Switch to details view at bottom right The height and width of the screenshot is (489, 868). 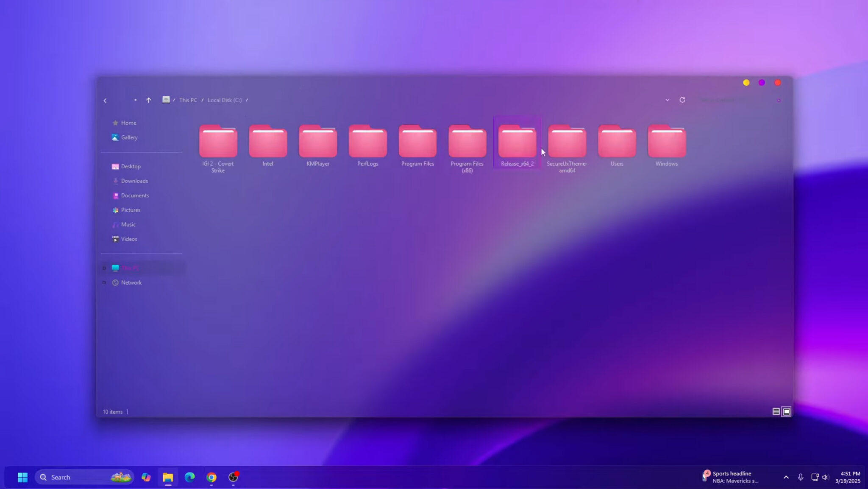click(776, 411)
